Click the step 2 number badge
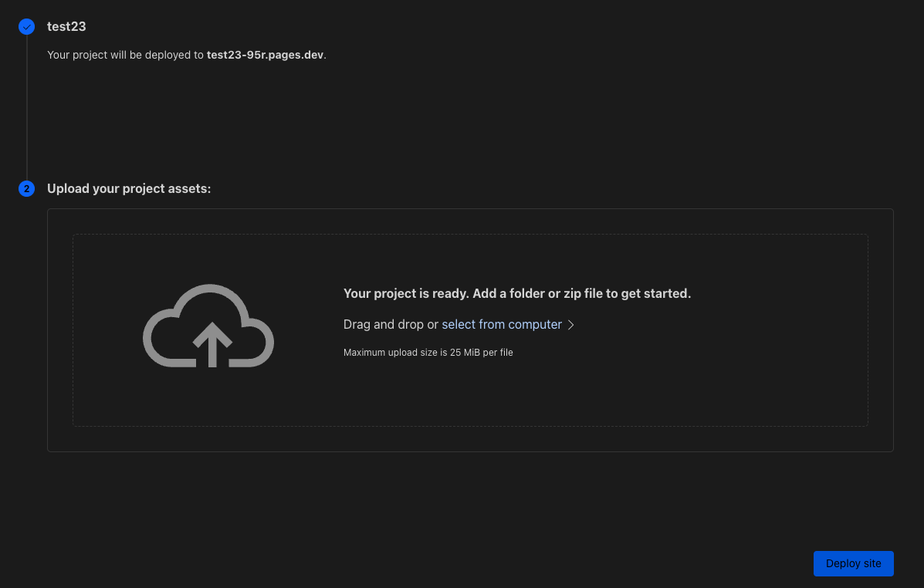This screenshot has width=924, height=588. point(27,189)
